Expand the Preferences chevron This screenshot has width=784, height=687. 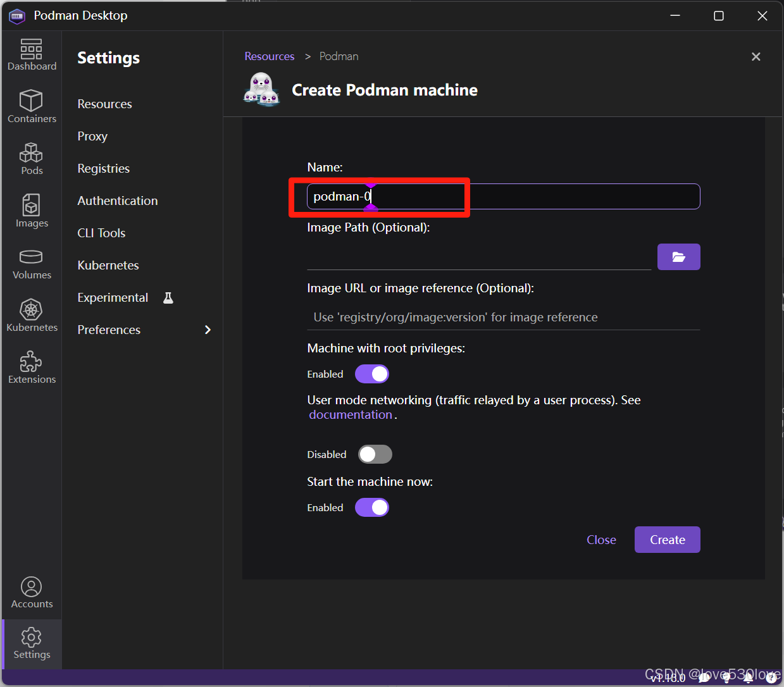(x=208, y=330)
